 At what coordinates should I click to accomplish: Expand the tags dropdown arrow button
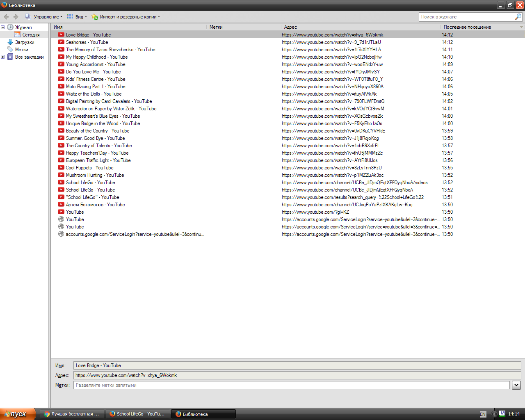(516, 385)
